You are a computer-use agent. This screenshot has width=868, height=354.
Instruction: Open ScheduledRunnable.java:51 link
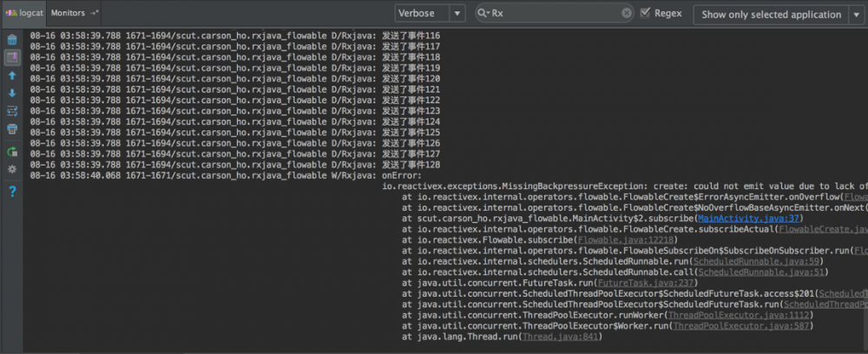click(760, 272)
